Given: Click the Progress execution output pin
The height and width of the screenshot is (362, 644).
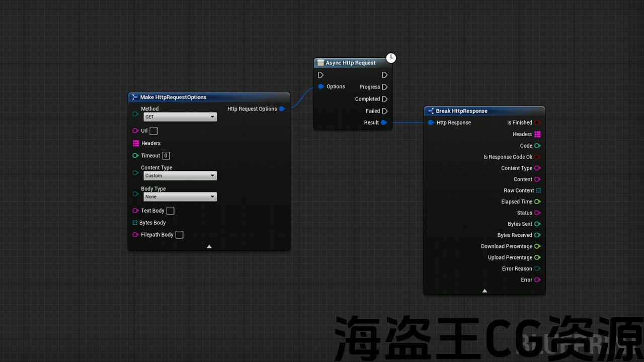Looking at the screenshot, I should click(x=384, y=87).
